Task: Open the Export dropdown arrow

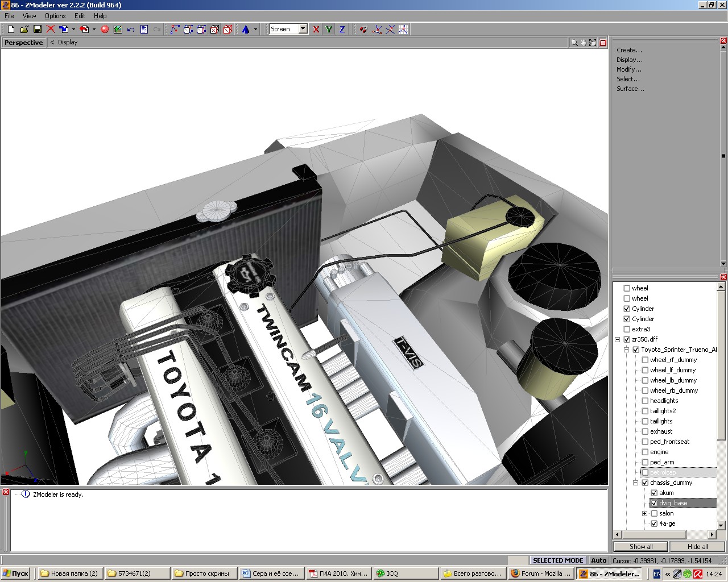Action: coord(94,29)
